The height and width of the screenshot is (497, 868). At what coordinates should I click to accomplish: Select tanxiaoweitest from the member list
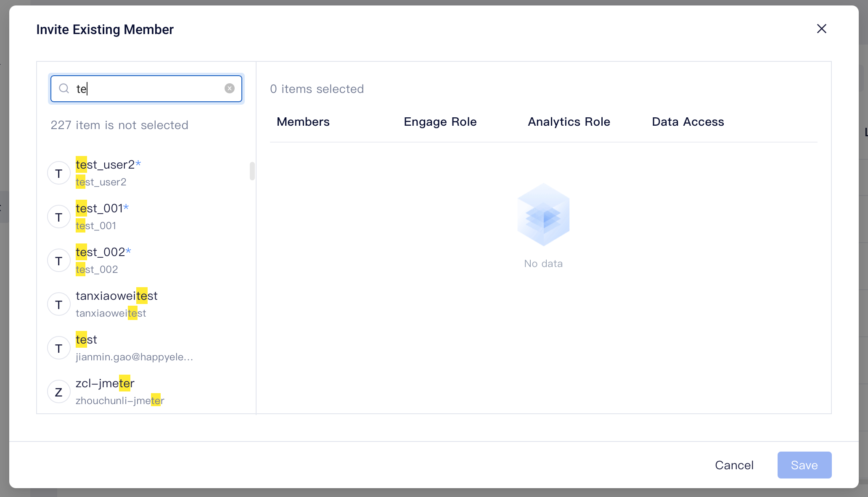point(116,304)
